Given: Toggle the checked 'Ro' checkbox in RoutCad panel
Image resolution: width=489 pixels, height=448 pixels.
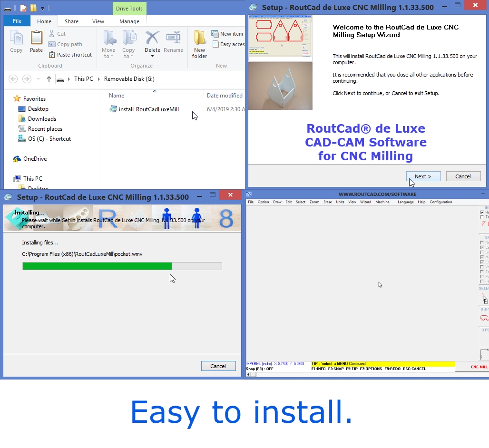Looking at the screenshot, I should [482, 212].
